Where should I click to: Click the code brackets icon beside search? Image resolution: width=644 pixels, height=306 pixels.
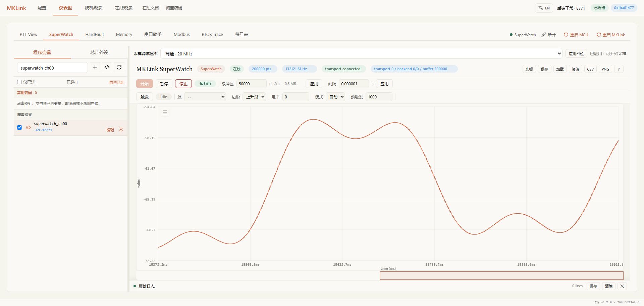click(x=107, y=68)
